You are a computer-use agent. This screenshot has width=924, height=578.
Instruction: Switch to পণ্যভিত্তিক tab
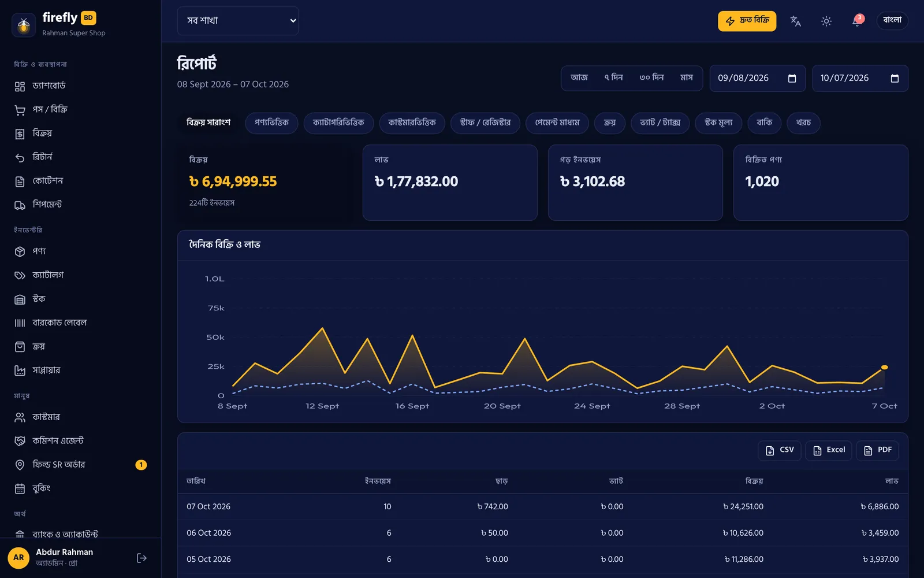pyautogui.click(x=271, y=123)
